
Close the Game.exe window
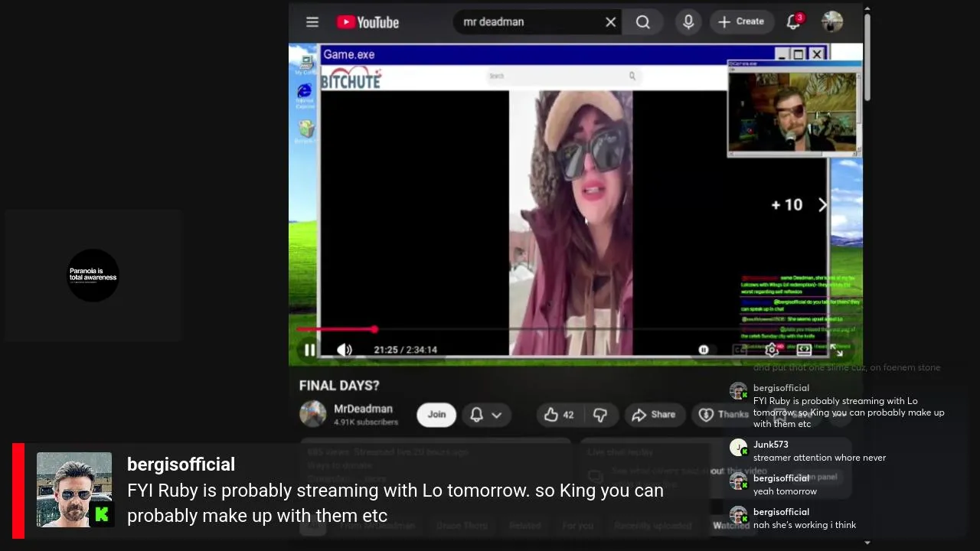click(817, 54)
